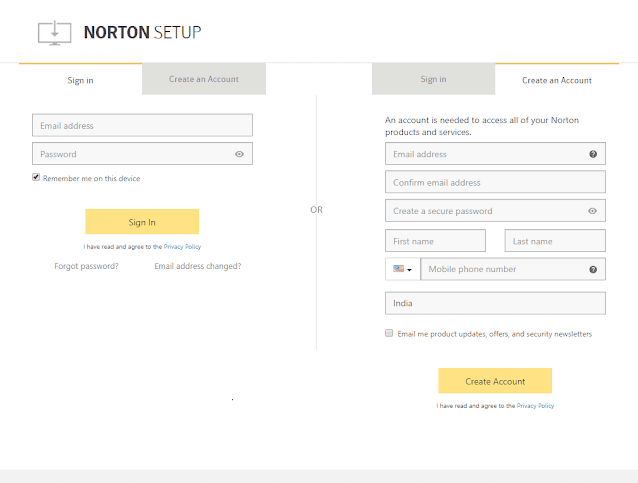Image resolution: width=638 pixels, height=483 pixels.
Task: Click the Norton Setup monitor download icon
Action: coord(55,33)
